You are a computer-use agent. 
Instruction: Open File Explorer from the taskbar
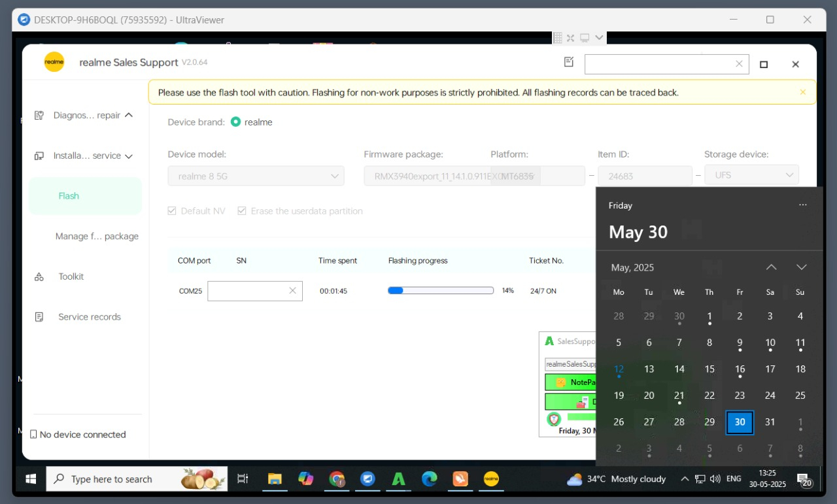coord(275,479)
